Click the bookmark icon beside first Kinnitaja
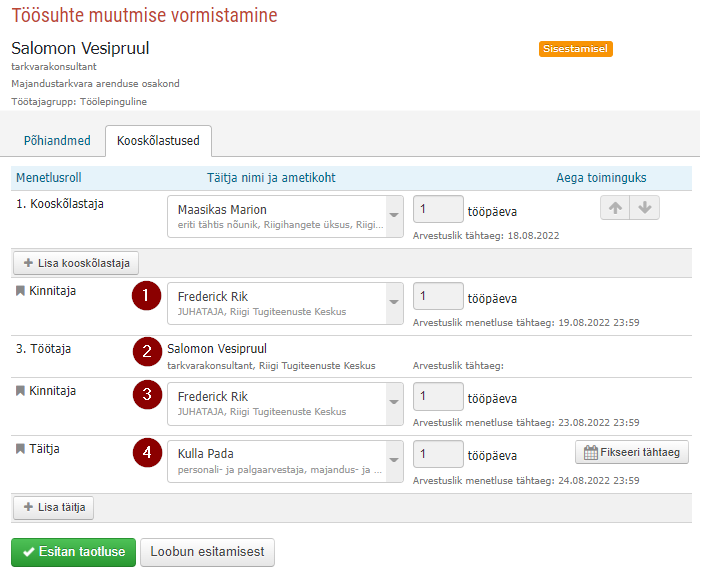The image size is (701, 577). coord(20,291)
